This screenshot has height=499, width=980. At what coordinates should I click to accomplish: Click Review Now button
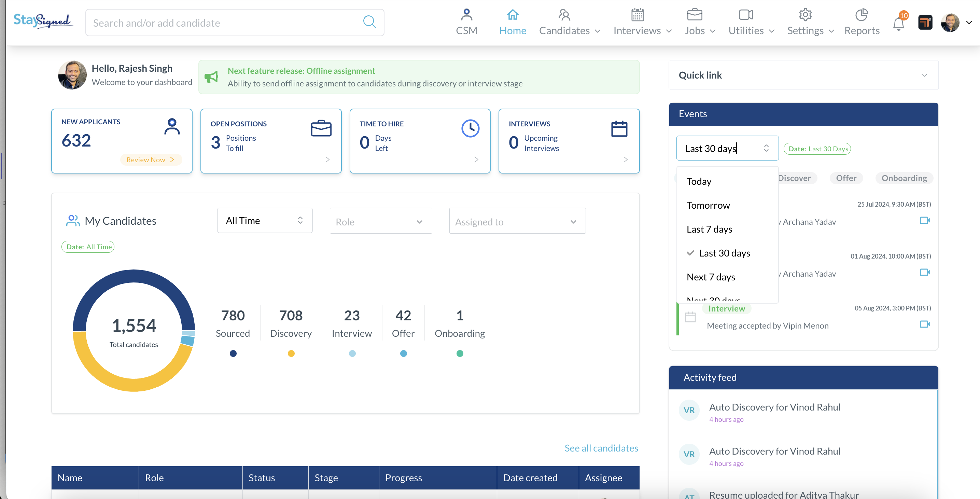point(150,160)
